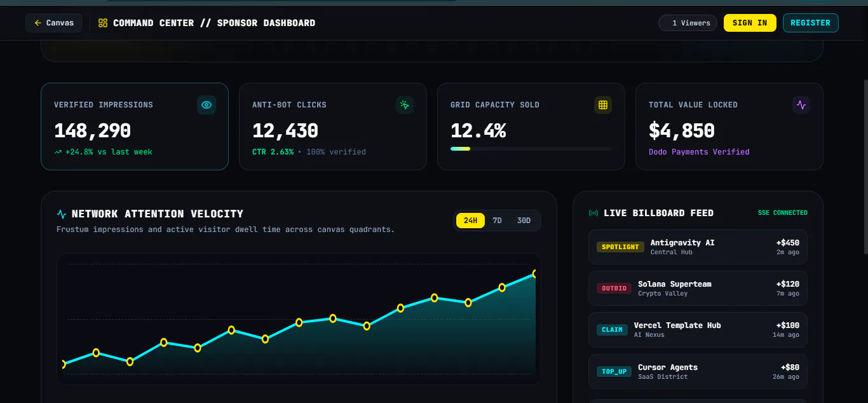Click the Network Attention Velocity heading
Screen dimensions: 868x403
(158, 214)
